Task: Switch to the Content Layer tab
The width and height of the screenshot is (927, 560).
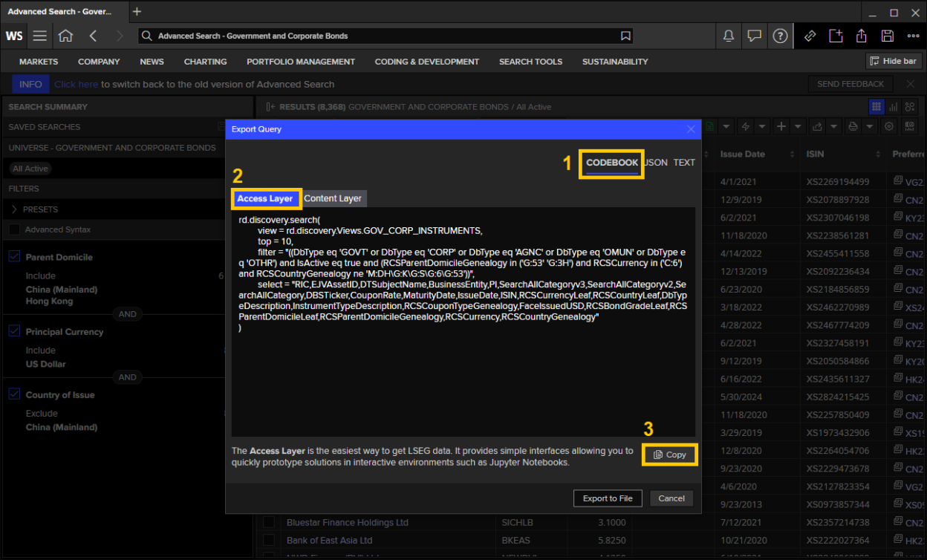Action: 333,198
